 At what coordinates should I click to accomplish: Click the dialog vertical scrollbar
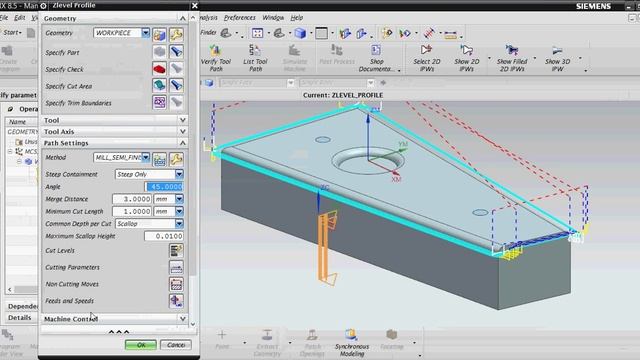pos(193,149)
